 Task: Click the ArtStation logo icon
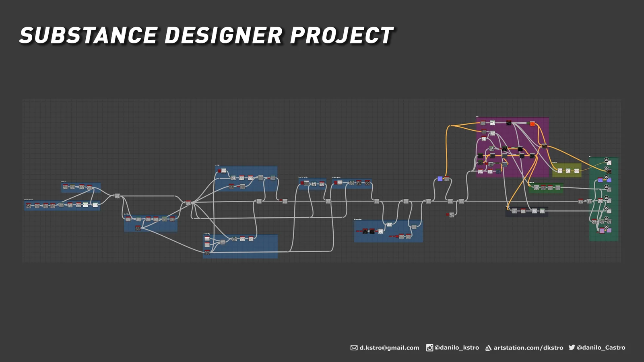(x=488, y=348)
